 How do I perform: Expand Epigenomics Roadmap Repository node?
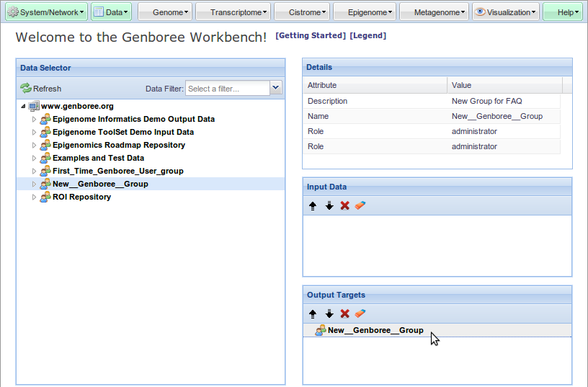click(x=34, y=145)
